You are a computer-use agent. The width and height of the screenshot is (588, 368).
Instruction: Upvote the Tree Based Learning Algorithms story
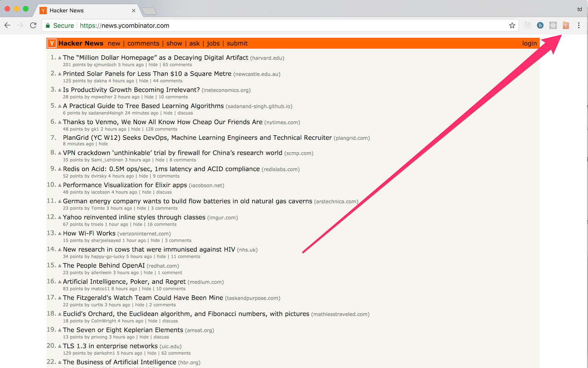(60, 106)
